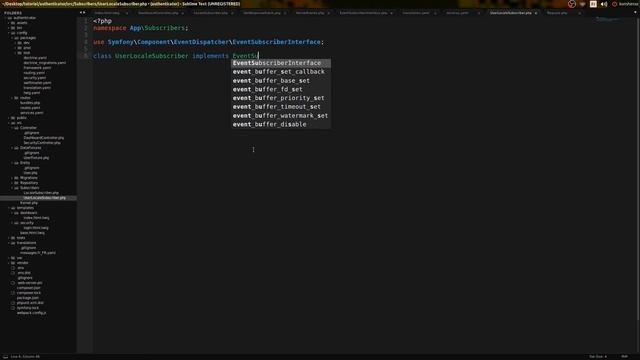Open framework.yaml file
The width and height of the screenshot is (640, 360).
37,68
